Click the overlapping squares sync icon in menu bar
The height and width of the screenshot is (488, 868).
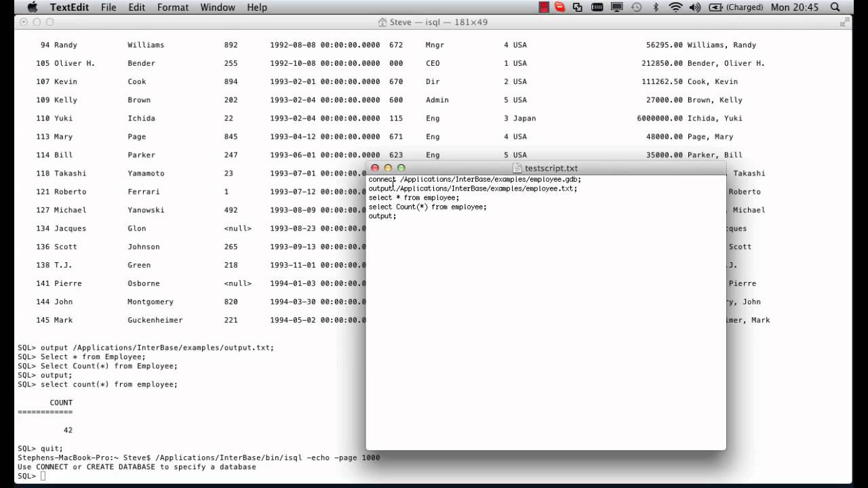[x=578, y=7]
